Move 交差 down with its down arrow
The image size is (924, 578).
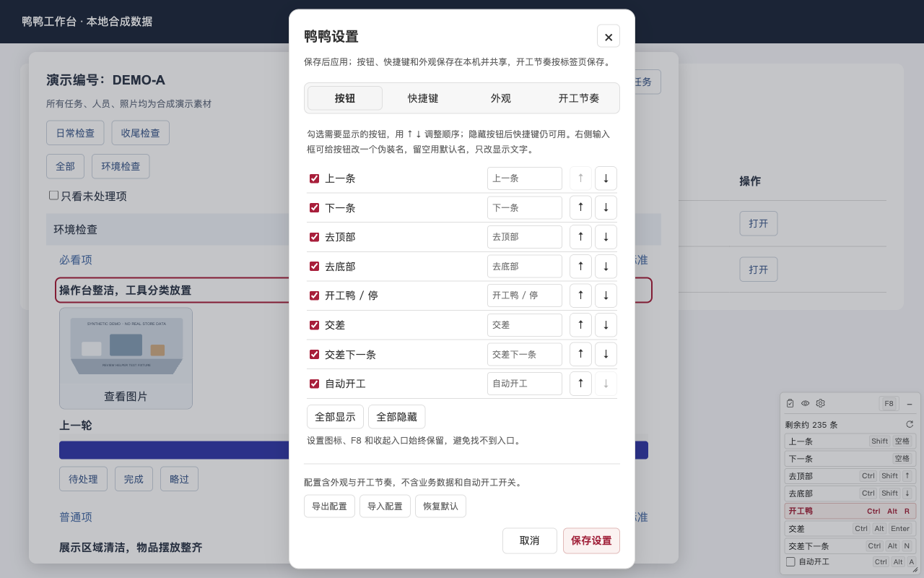coord(606,325)
